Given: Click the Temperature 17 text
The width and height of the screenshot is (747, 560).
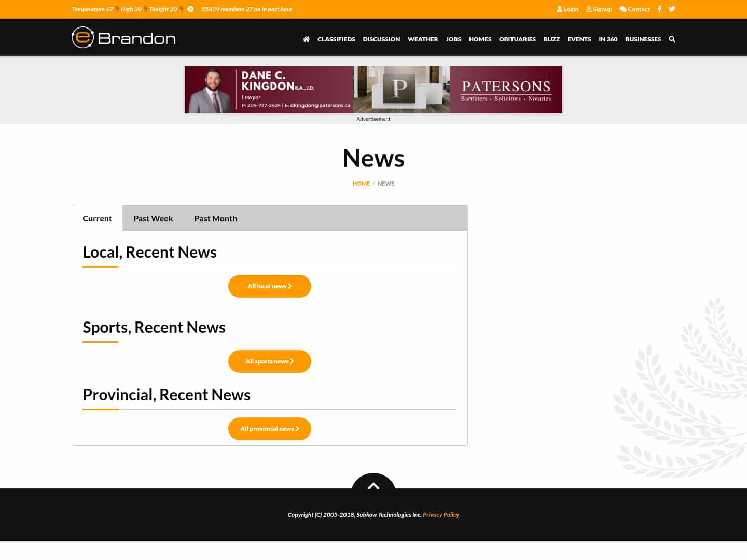Looking at the screenshot, I should 92,9.
